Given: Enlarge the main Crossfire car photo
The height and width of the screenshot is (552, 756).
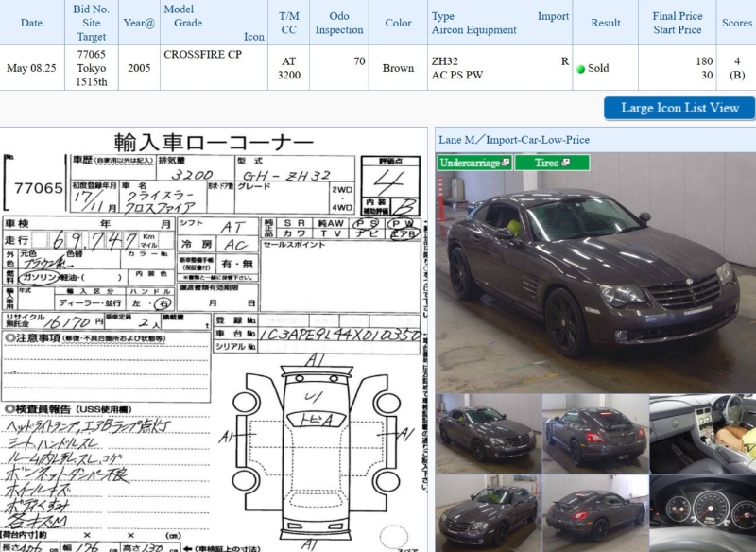Looking at the screenshot, I should click(x=594, y=274).
